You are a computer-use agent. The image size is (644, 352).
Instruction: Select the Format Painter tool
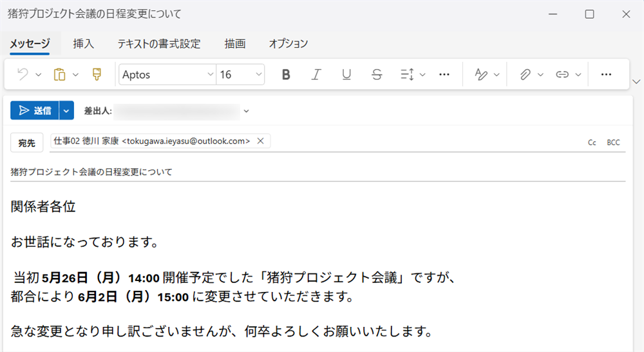tap(97, 75)
